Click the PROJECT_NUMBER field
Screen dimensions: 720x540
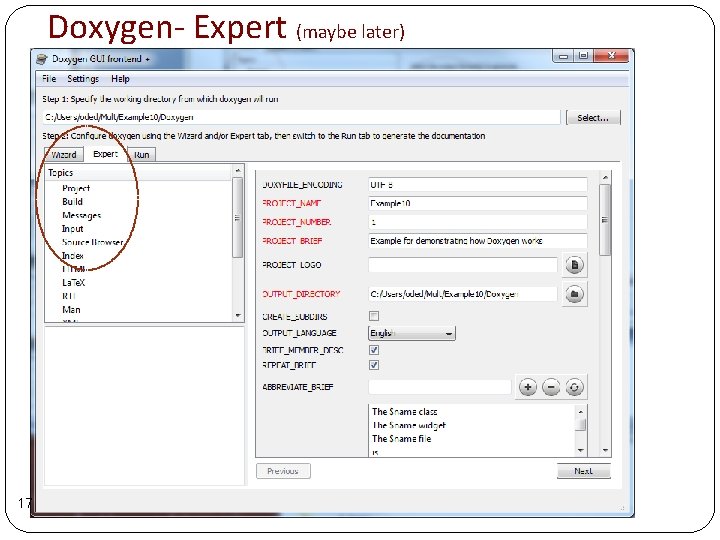478,222
